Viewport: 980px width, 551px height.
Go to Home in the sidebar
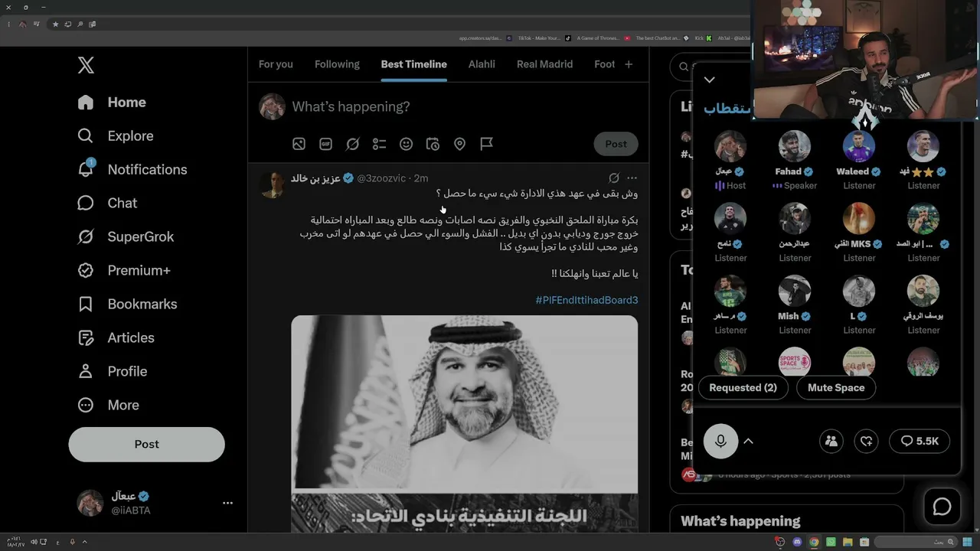coord(112,103)
